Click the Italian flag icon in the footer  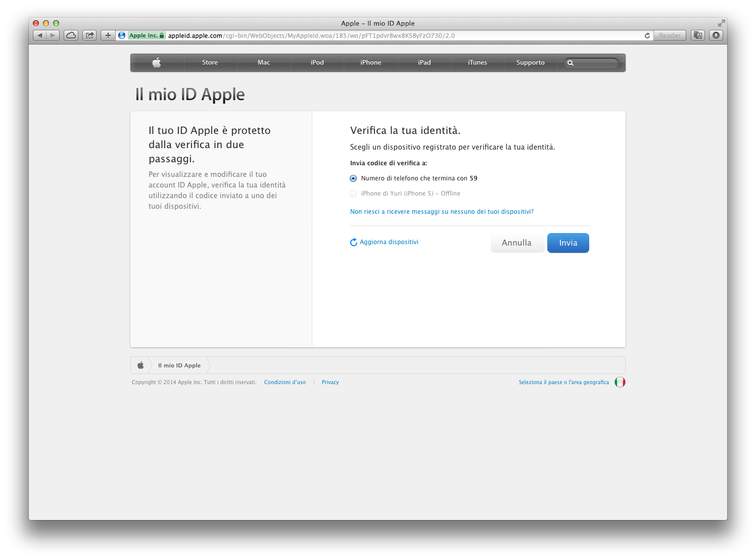(x=620, y=382)
